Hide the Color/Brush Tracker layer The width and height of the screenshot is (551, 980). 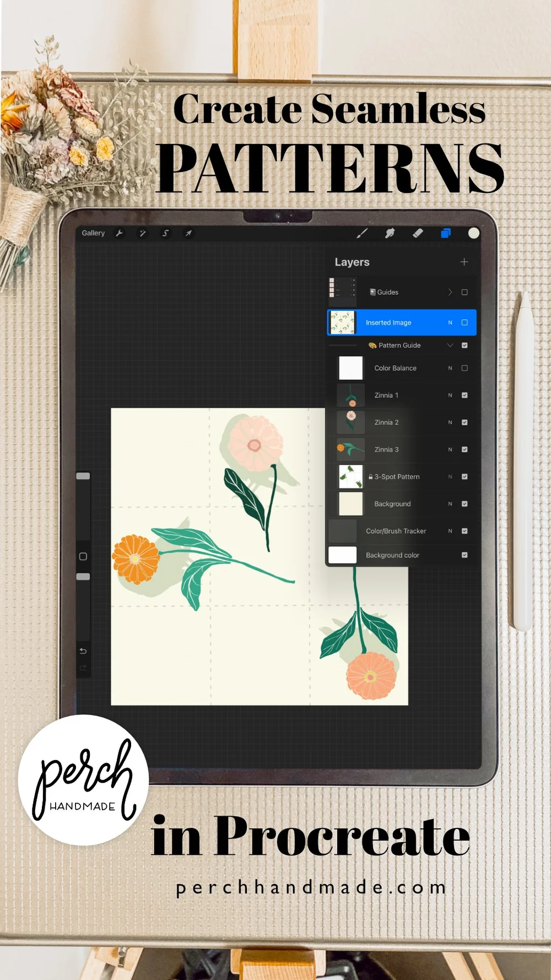click(x=464, y=531)
